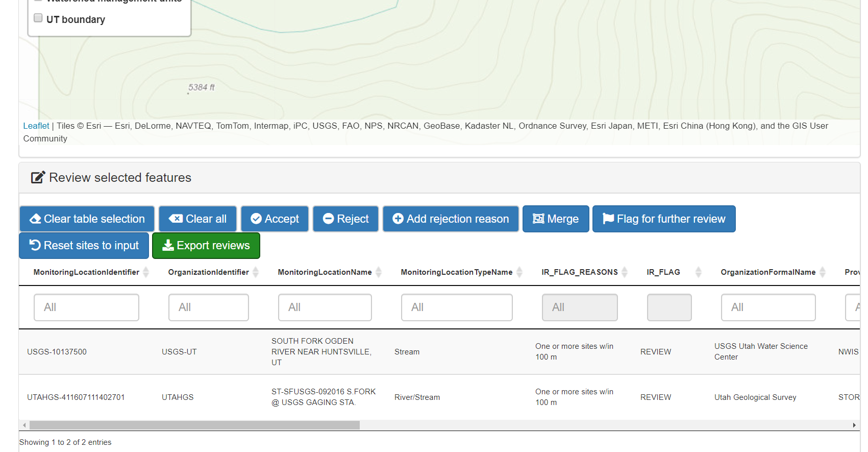Click the IR_FLAG_REASONS filter box
The height and width of the screenshot is (452, 868).
[579, 307]
